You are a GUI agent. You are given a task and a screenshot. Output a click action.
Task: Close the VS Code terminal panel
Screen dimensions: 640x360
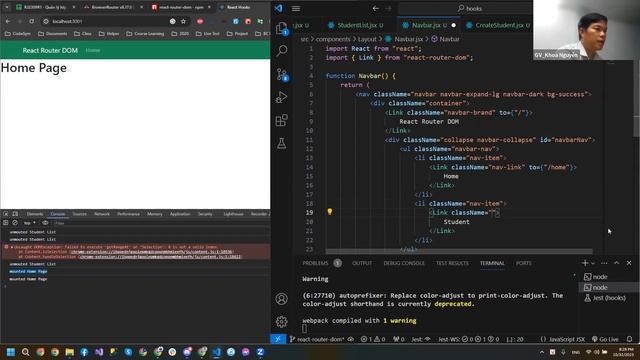pos(629,263)
